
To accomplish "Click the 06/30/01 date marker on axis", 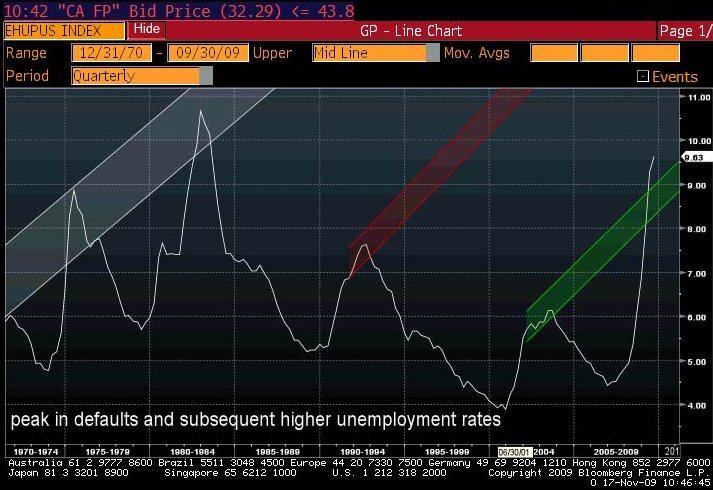I will pos(515,452).
